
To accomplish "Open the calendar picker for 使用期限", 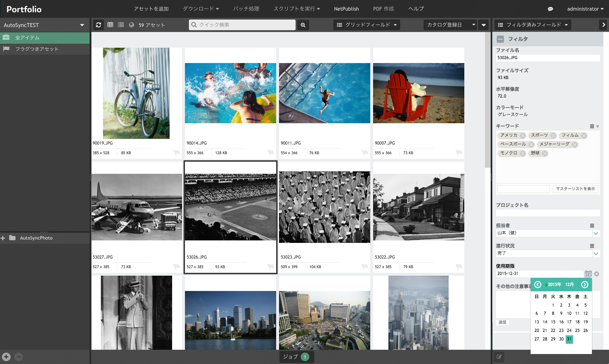I will point(588,274).
